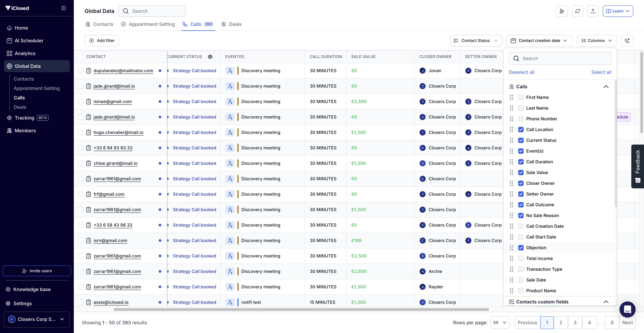Uncheck the Objection column checkbox
The width and height of the screenshot is (644, 333).
[521, 248]
